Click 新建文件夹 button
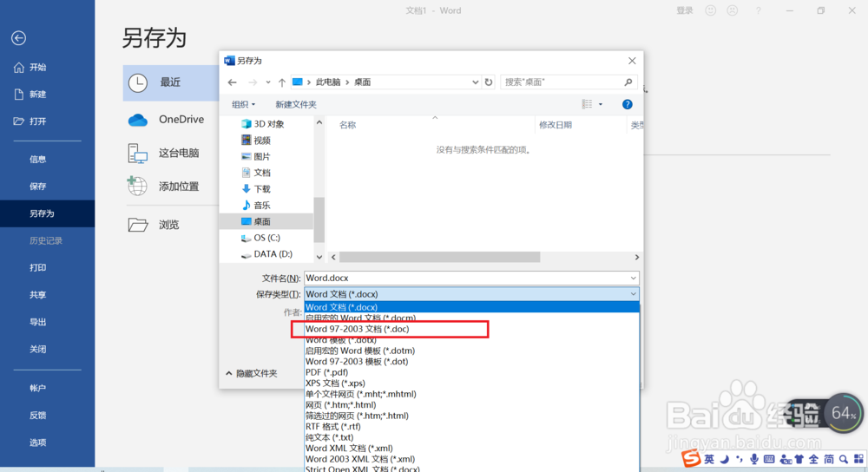Screen dimensions: 868x472 (x=296, y=105)
